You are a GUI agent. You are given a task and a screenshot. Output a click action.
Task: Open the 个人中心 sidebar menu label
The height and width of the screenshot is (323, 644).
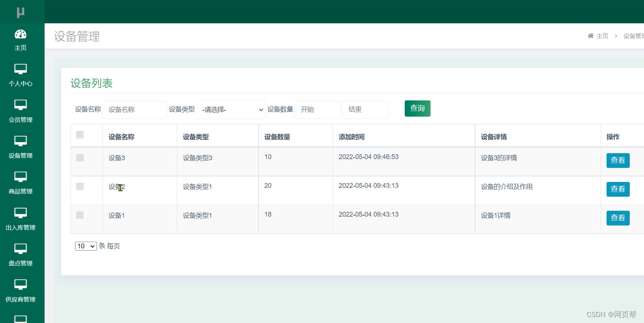tap(20, 84)
